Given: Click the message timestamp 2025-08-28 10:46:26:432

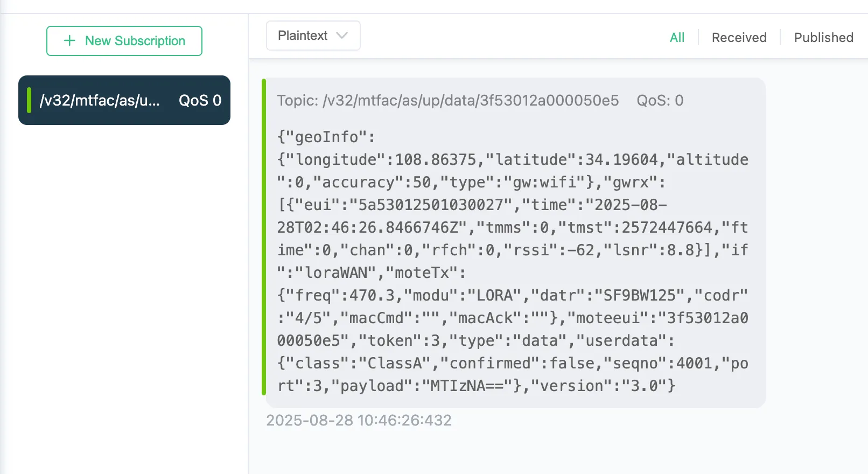Looking at the screenshot, I should click(359, 420).
